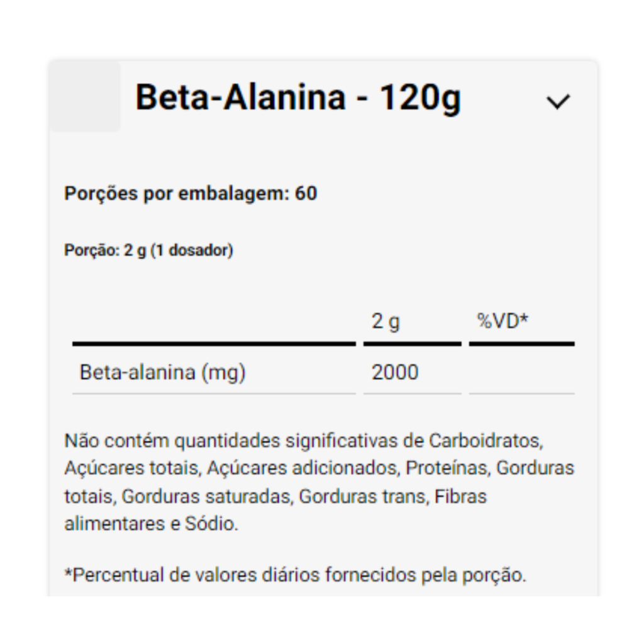Click the empty first column header cell

214,323
